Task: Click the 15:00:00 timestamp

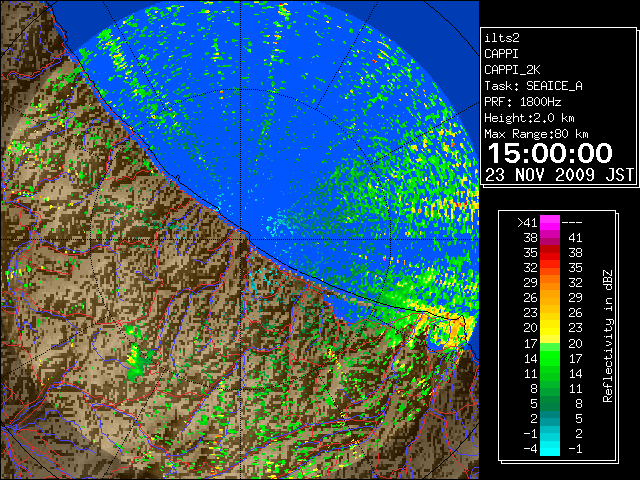Action: click(x=550, y=153)
